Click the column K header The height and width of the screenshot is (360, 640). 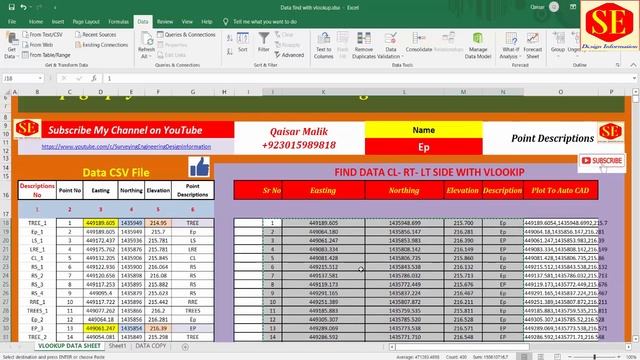pos(323,92)
